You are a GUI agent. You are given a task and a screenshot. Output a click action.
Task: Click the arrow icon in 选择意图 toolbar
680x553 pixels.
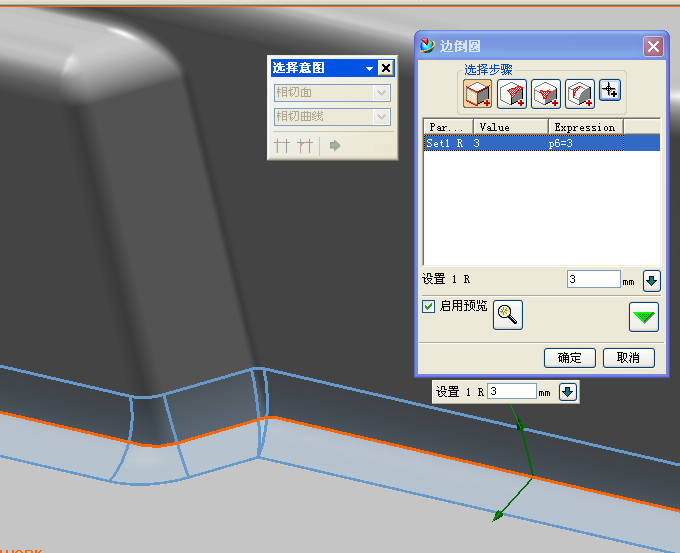click(x=335, y=145)
